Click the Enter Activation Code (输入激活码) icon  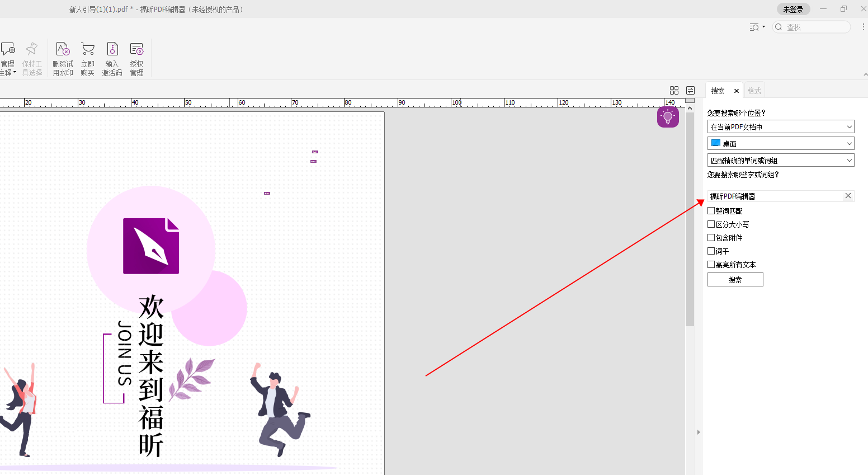click(x=112, y=50)
